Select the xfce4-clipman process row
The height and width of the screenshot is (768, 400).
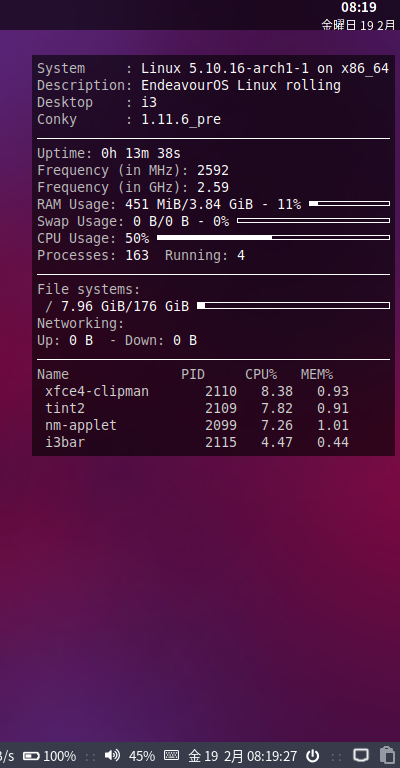coord(197,391)
